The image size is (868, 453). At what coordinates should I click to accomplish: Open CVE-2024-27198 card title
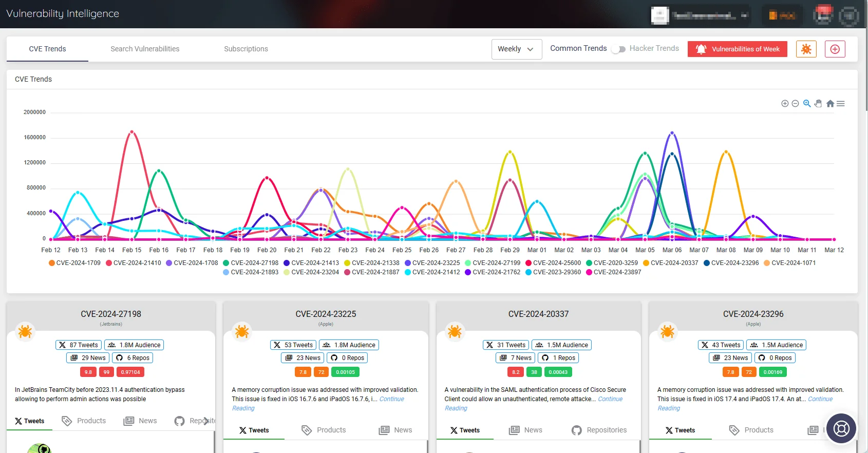(111, 314)
